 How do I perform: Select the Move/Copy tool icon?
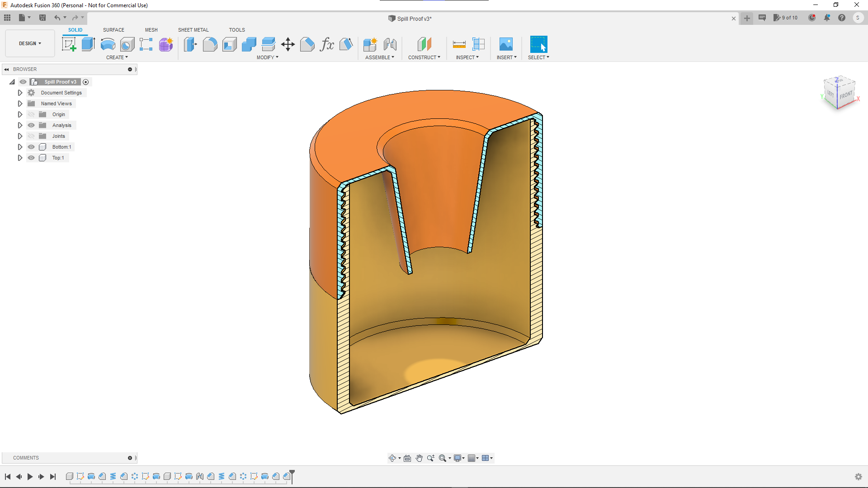pos(288,44)
